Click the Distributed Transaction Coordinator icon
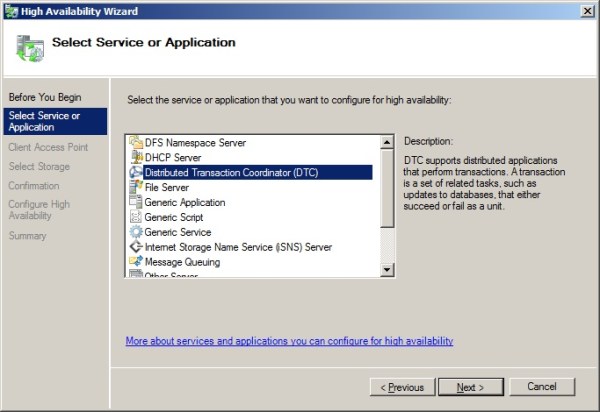Screen dimensions: 600x412 [136, 172]
